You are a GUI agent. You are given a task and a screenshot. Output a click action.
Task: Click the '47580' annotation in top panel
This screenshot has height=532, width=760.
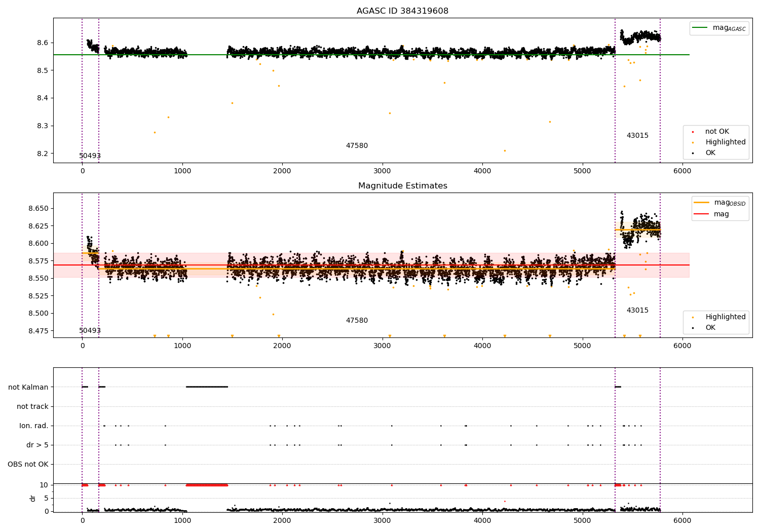click(x=357, y=146)
